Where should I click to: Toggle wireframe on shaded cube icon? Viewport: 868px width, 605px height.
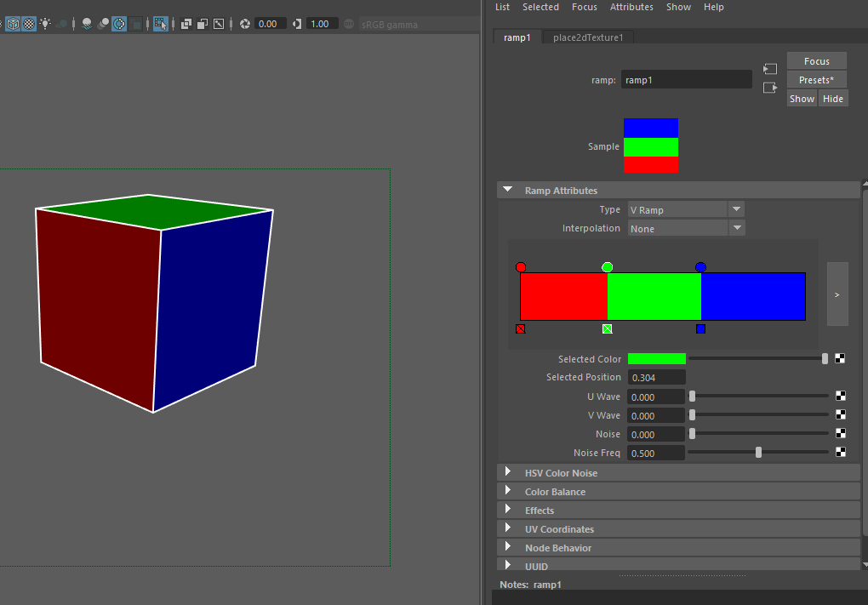pos(13,24)
